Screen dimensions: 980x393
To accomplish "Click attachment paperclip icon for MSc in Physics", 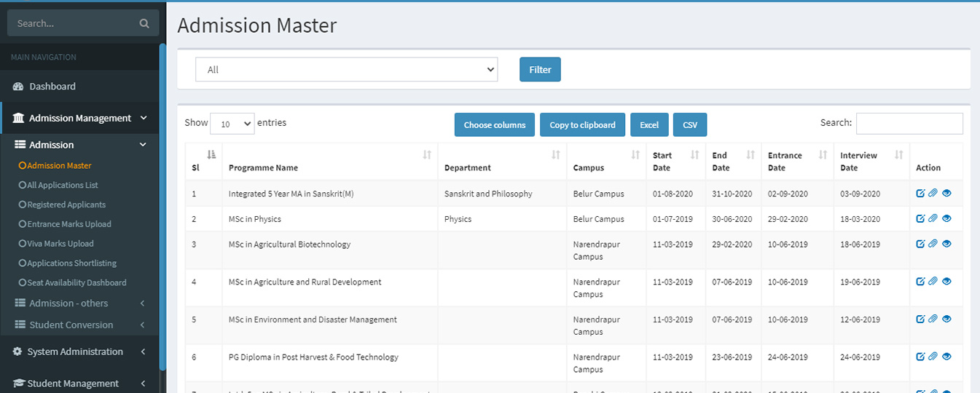I will [933, 218].
